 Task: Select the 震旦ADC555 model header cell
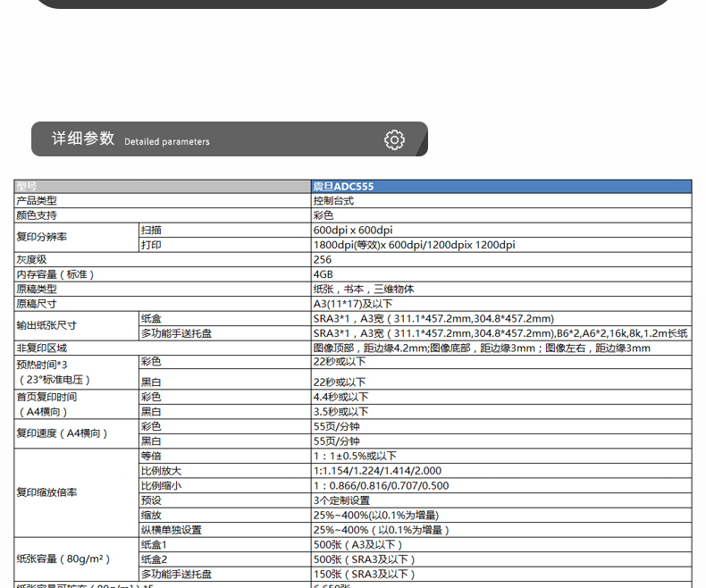coord(344,187)
